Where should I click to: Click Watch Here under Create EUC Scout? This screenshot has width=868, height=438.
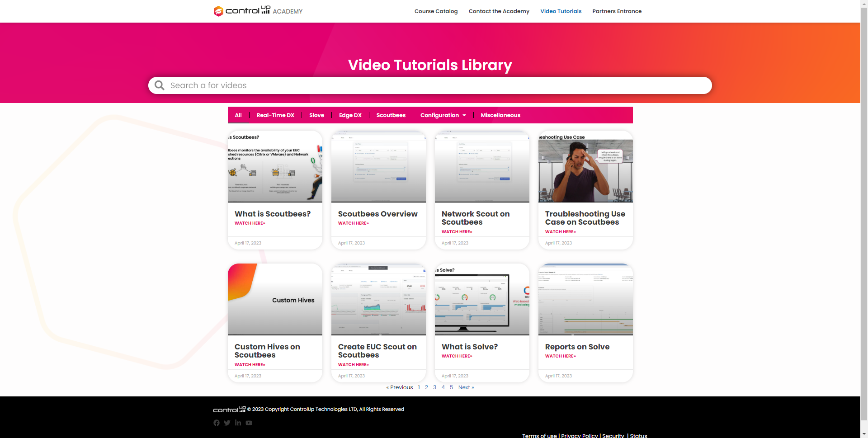354,365
